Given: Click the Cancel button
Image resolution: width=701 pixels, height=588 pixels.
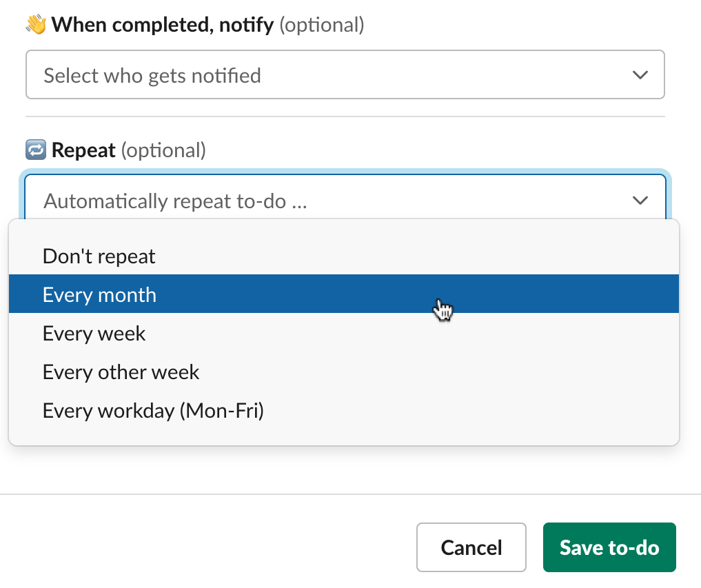Looking at the screenshot, I should coord(471,547).
